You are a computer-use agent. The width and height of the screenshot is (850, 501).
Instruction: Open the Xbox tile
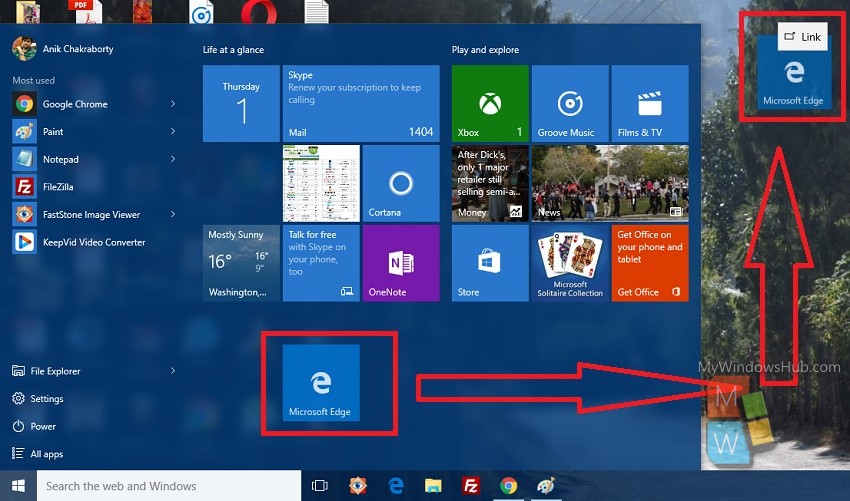pyautogui.click(x=490, y=104)
